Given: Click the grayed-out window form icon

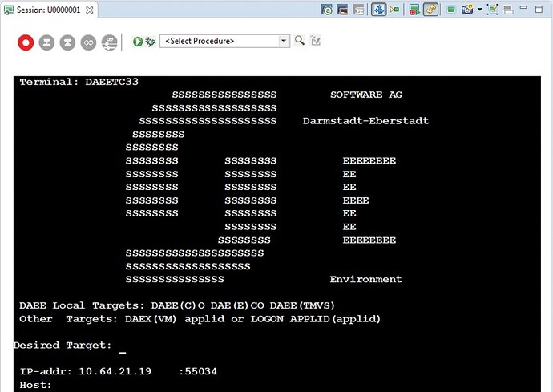Looking at the screenshot, I should pyautogui.click(x=358, y=10).
